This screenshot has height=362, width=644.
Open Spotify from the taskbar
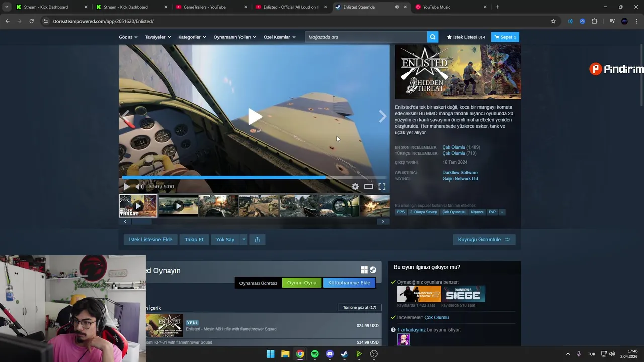point(314,354)
